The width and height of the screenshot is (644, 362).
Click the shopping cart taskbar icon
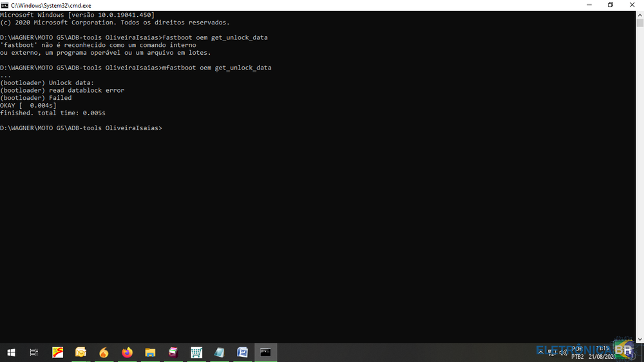tap(196, 352)
